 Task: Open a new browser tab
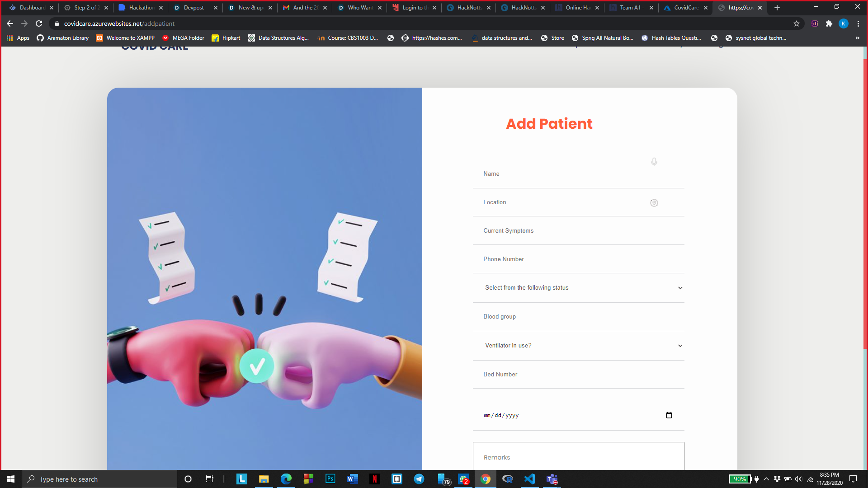pyautogui.click(x=777, y=8)
